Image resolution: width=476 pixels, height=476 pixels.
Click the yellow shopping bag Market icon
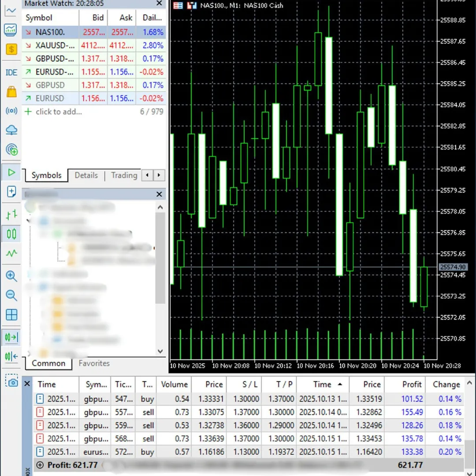(11, 92)
